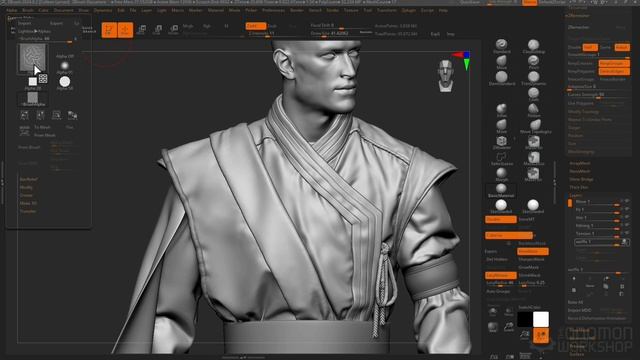The image size is (640, 360).
Task: Open the Document menu
Action: pyautogui.click(x=64, y=10)
